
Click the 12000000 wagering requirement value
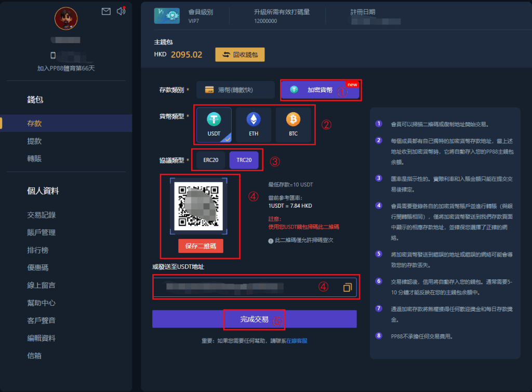265,21
